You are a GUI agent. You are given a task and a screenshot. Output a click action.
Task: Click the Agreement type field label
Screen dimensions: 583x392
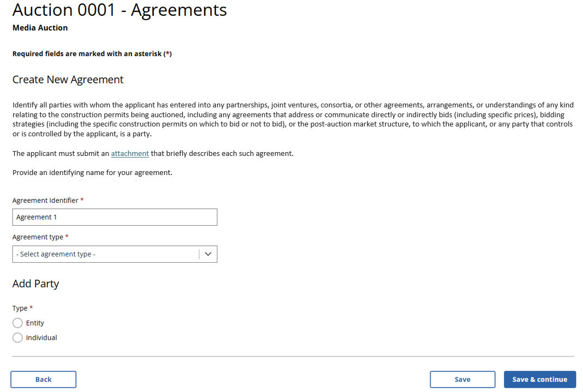38,237
